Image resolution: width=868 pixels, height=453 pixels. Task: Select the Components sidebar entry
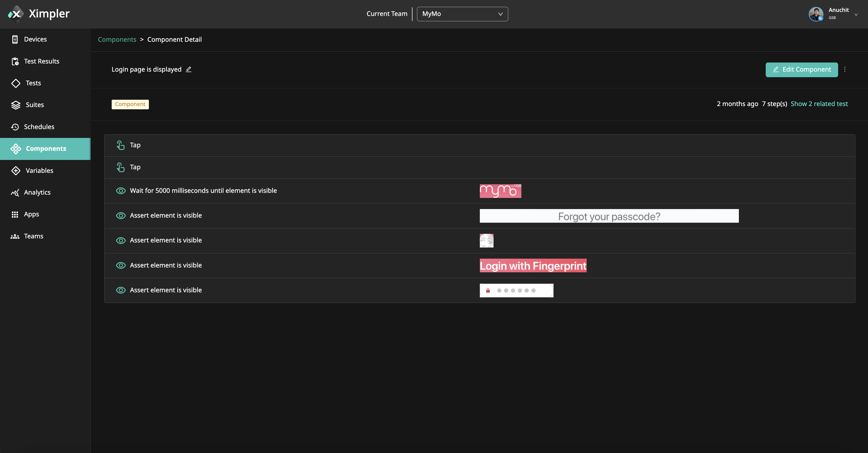pyautogui.click(x=46, y=149)
